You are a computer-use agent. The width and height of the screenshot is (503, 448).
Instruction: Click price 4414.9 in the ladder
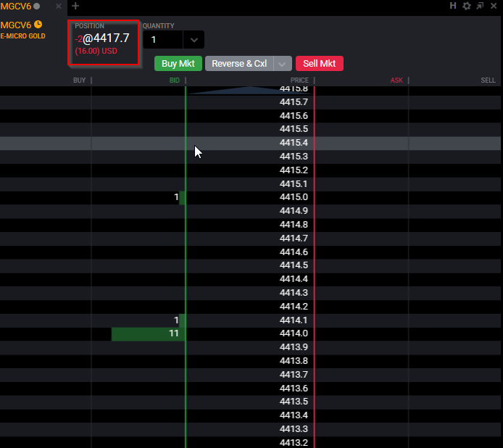294,211
